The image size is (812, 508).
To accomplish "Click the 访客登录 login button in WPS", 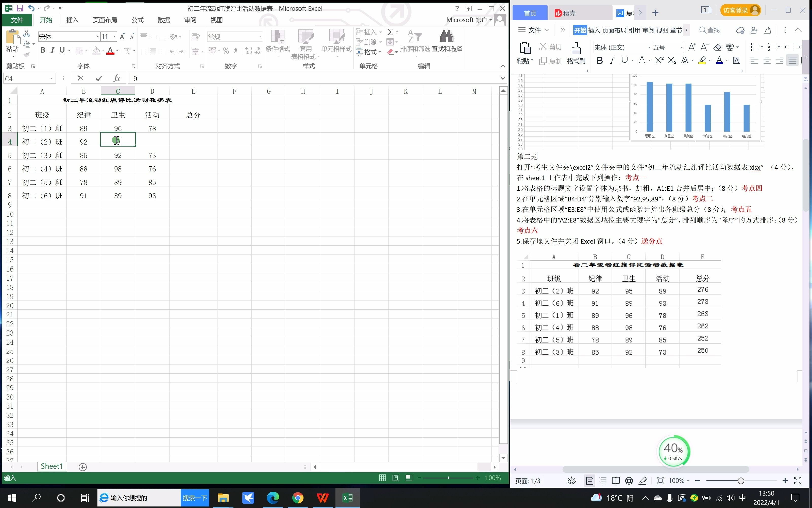I will tap(740, 10).
